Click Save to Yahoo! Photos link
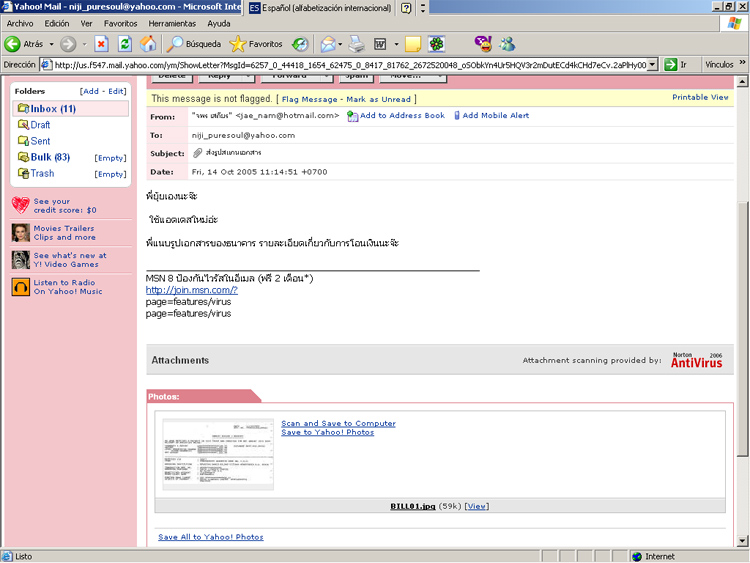This screenshot has height=563, width=750. click(x=328, y=432)
